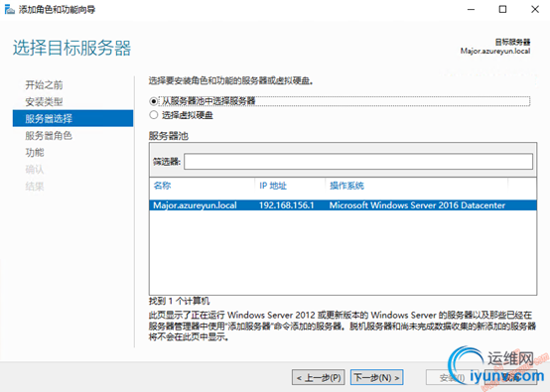Click Microsoft Windows Server 2016 Datacenter cell
Viewport: 550px width, 392px height.
click(x=417, y=205)
